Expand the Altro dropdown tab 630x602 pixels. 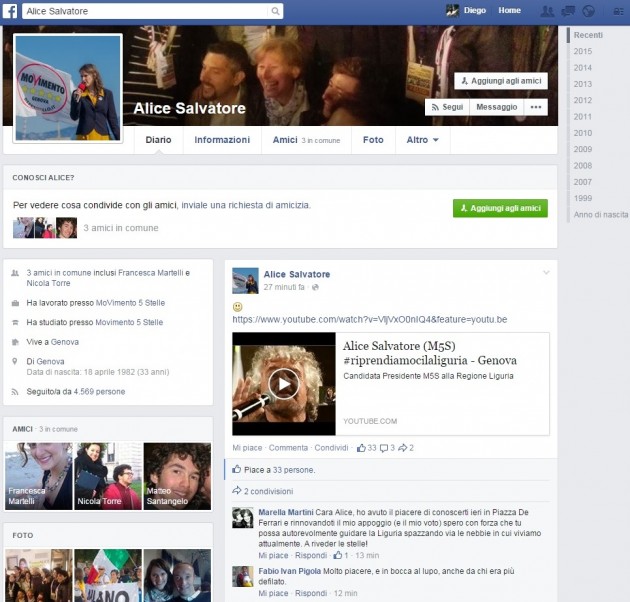click(x=422, y=140)
